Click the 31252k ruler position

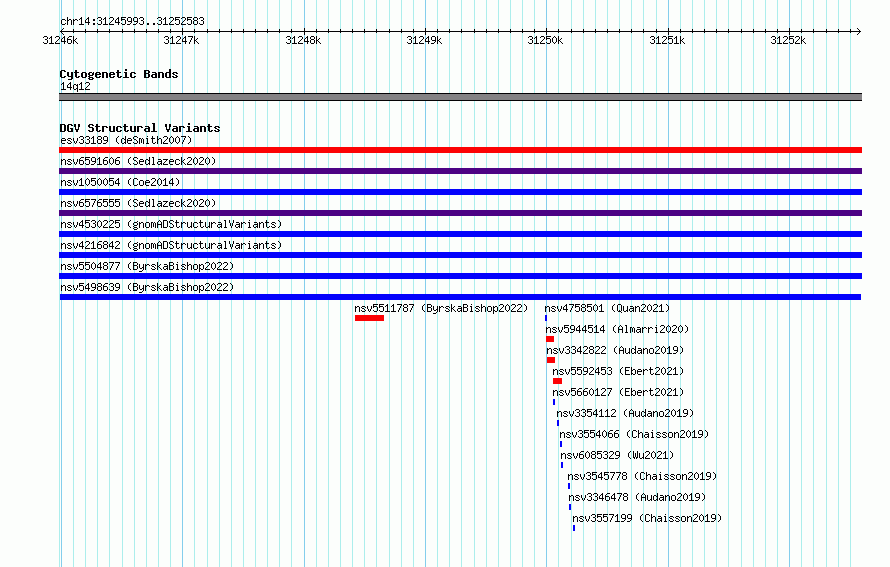(788, 40)
